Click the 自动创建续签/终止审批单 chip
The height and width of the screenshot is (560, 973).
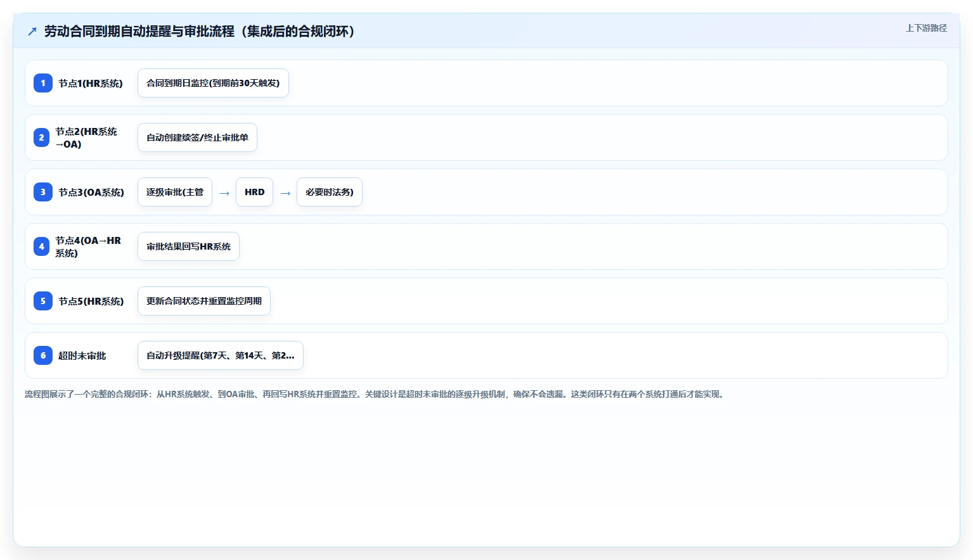[x=197, y=137]
